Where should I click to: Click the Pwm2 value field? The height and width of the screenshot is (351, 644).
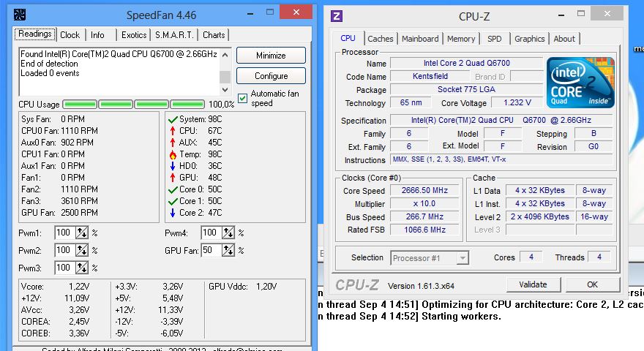[x=64, y=250]
